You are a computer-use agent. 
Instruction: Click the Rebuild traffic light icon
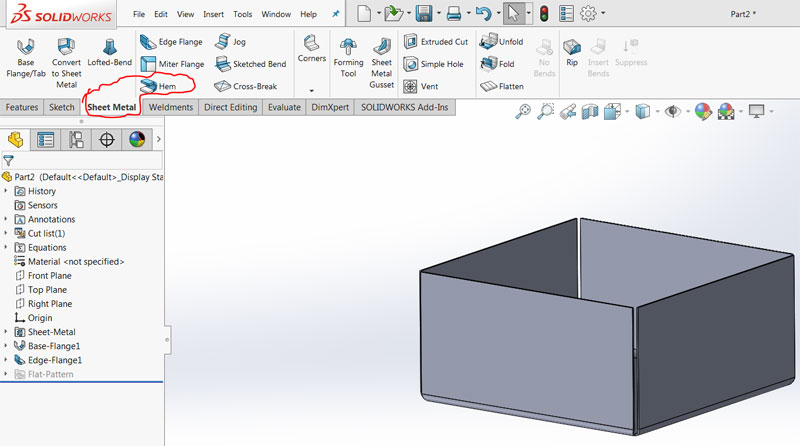tap(544, 13)
